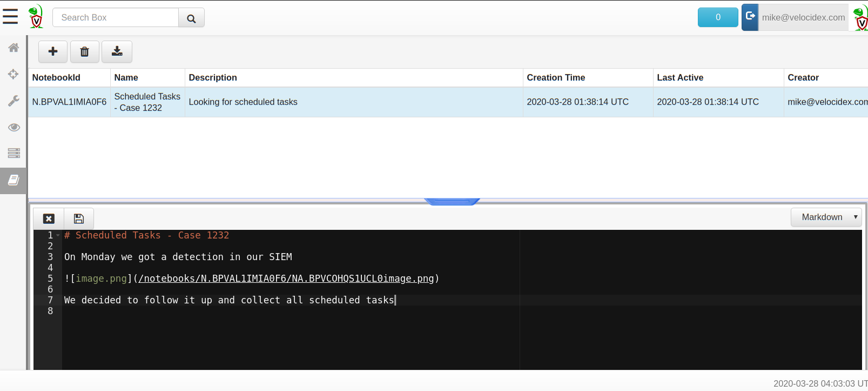The width and height of the screenshot is (868, 391).
Task: Export notebook with download icon
Action: pos(117,52)
